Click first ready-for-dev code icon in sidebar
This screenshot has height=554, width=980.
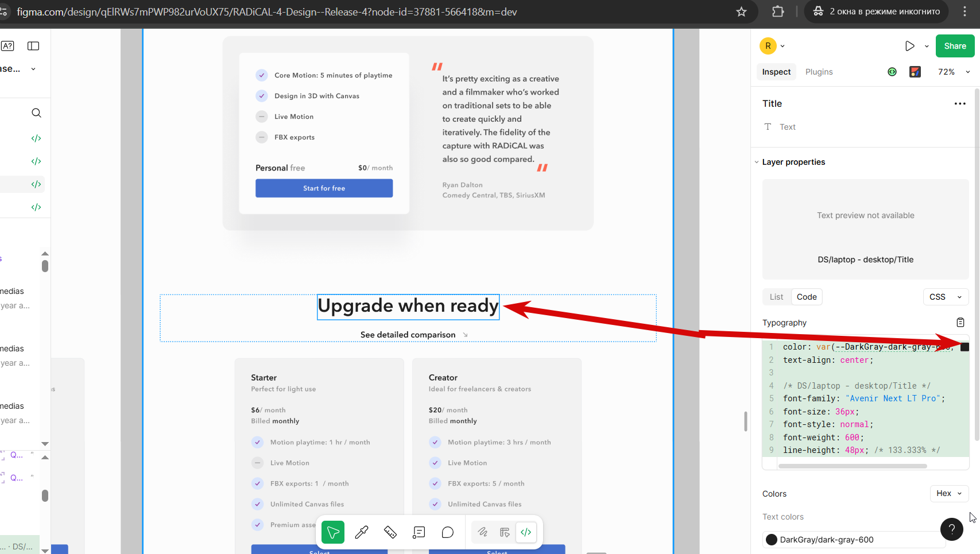pos(36,138)
